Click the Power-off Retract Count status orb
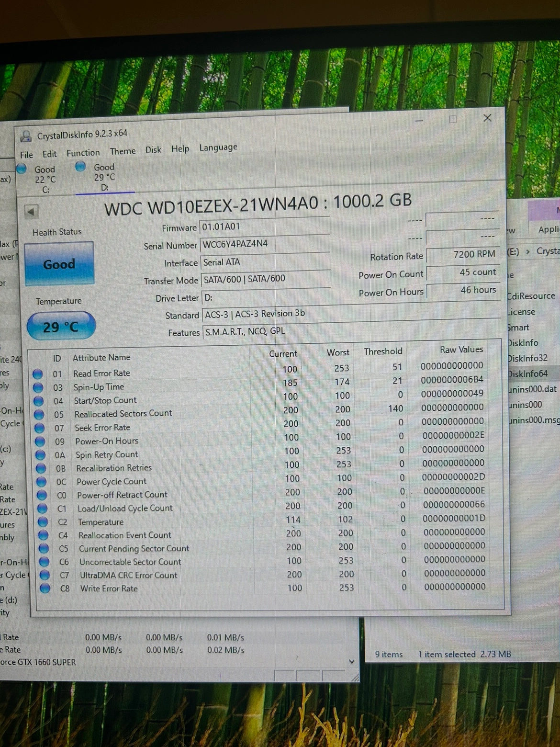The width and height of the screenshot is (560, 747). pyautogui.click(x=42, y=495)
